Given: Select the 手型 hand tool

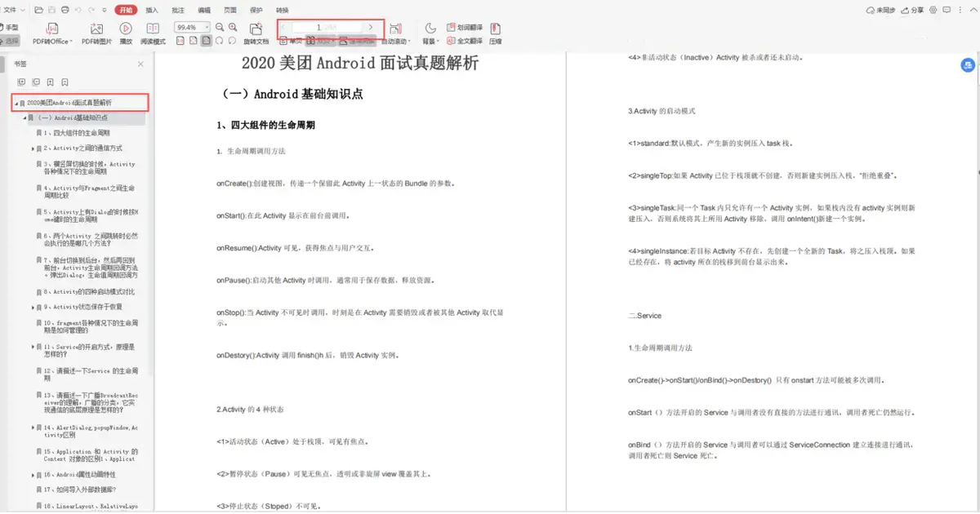Looking at the screenshot, I should [x=10, y=27].
